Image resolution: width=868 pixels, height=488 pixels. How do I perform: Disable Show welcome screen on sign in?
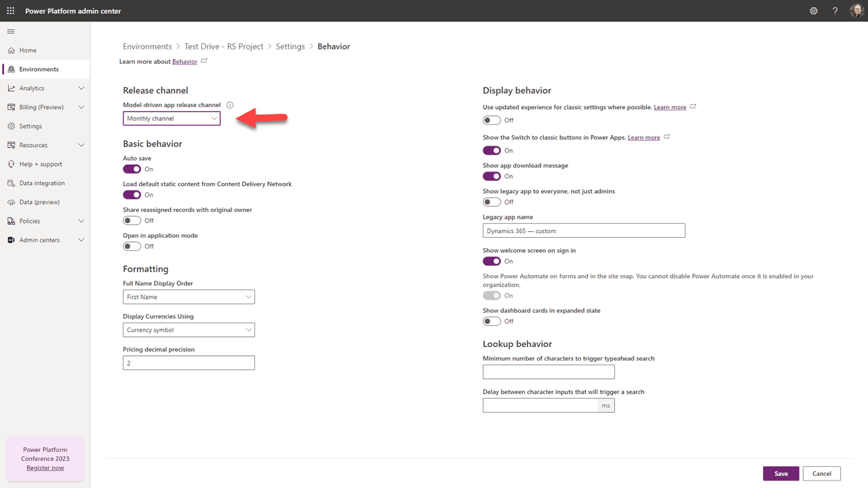(x=492, y=261)
